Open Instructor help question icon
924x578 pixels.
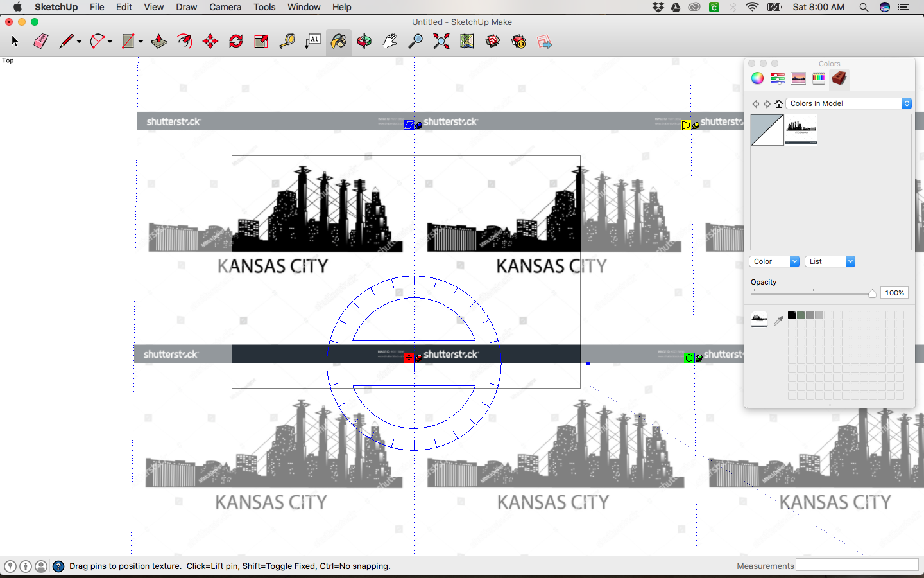(x=58, y=566)
